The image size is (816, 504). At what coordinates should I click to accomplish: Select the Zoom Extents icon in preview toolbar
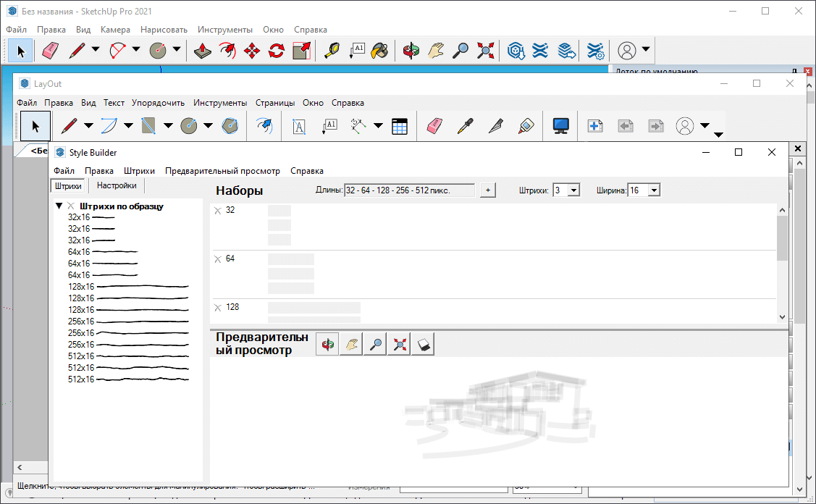pyautogui.click(x=398, y=345)
